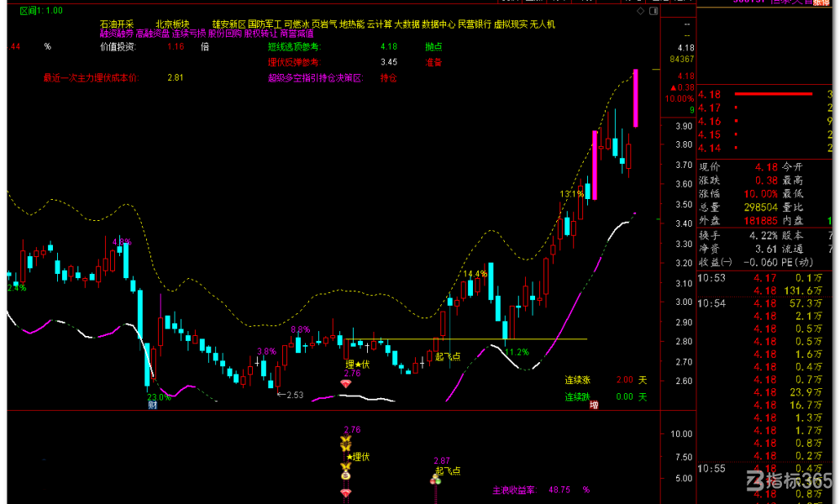This screenshot has width=840, height=504.
Task: Click the 持仓 decision value
Action: [x=388, y=77]
